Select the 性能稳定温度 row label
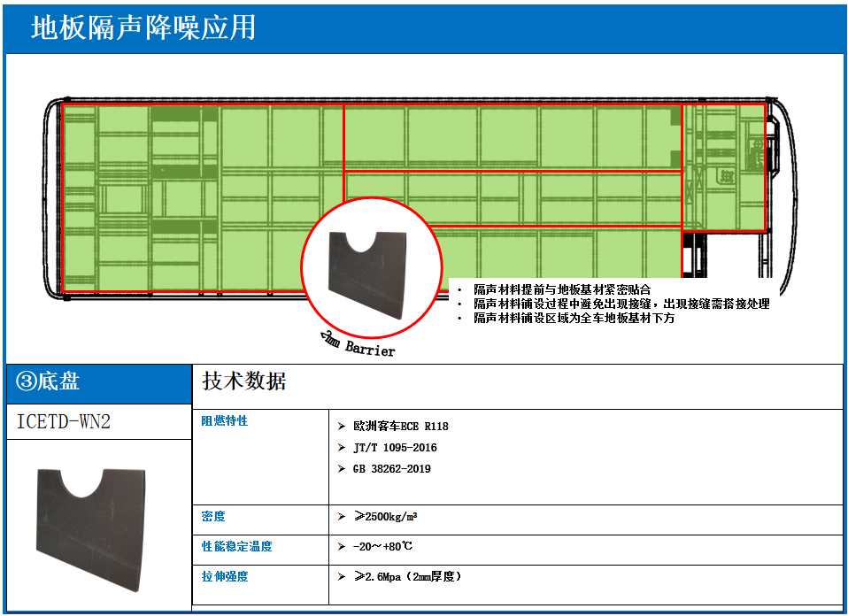This screenshot has height=616, width=848. pyautogui.click(x=236, y=547)
